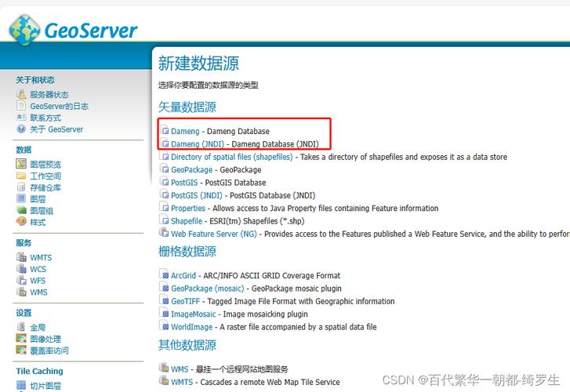Select the ArcGrid raster source link
Screen dimensions: 570x392
(183, 276)
